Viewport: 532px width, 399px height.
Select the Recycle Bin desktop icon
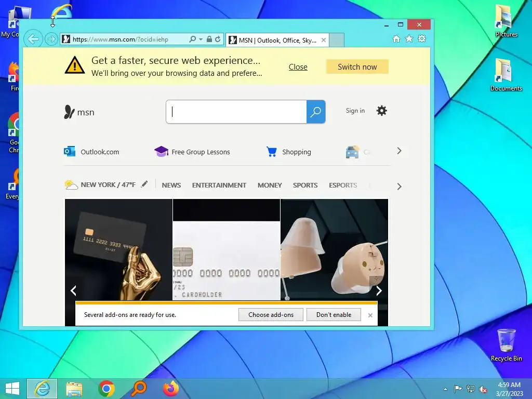(x=506, y=345)
